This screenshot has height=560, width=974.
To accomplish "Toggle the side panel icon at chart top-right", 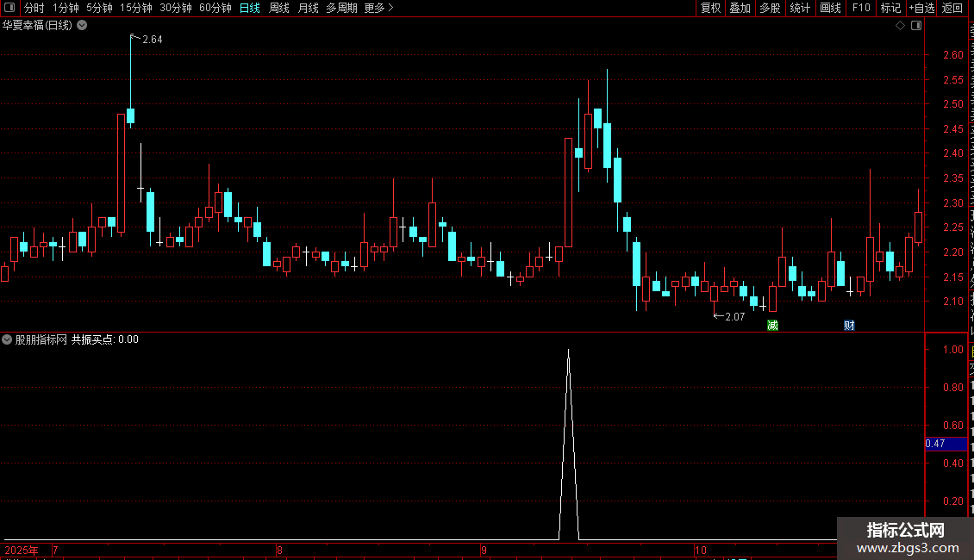I will [x=916, y=26].
